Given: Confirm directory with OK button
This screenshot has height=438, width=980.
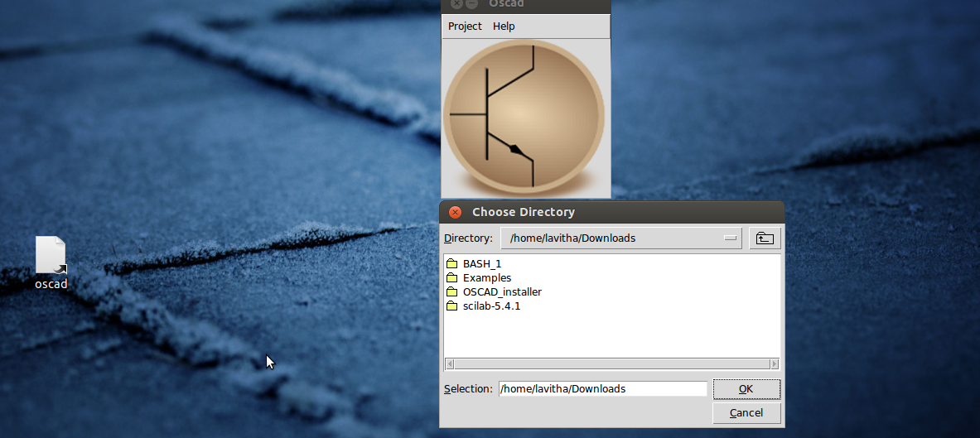Looking at the screenshot, I should click(746, 388).
